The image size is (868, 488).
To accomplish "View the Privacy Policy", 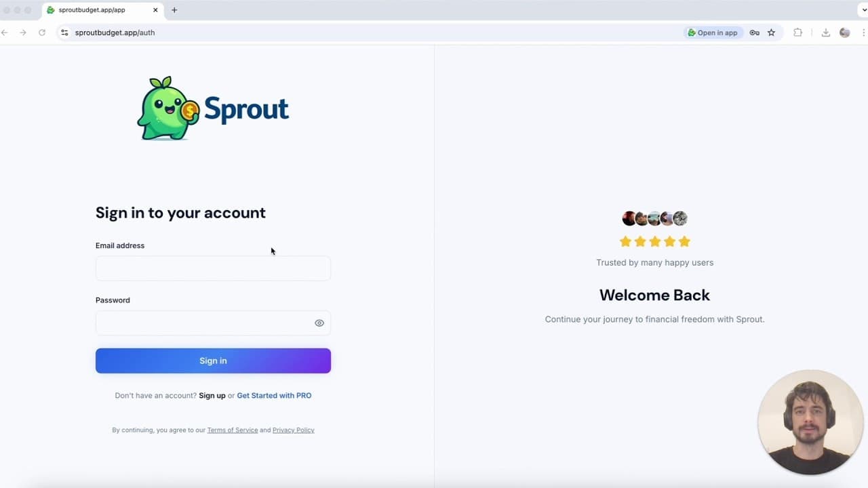I will (x=293, y=430).
